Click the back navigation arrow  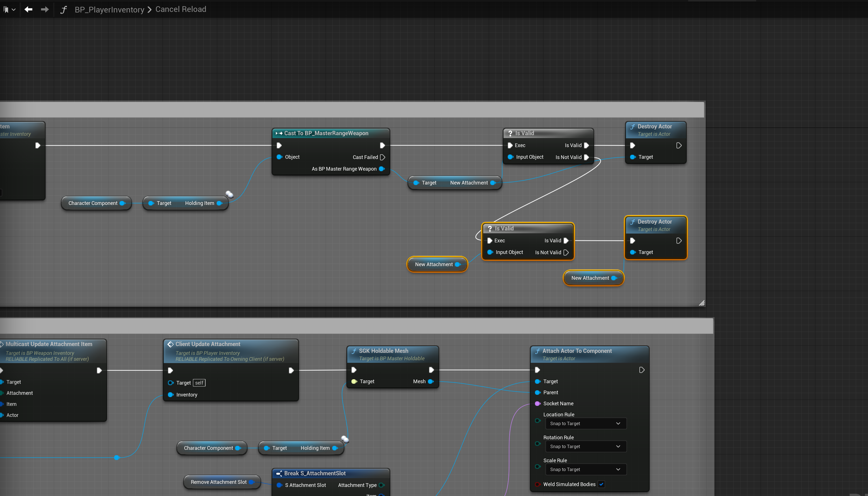click(29, 10)
